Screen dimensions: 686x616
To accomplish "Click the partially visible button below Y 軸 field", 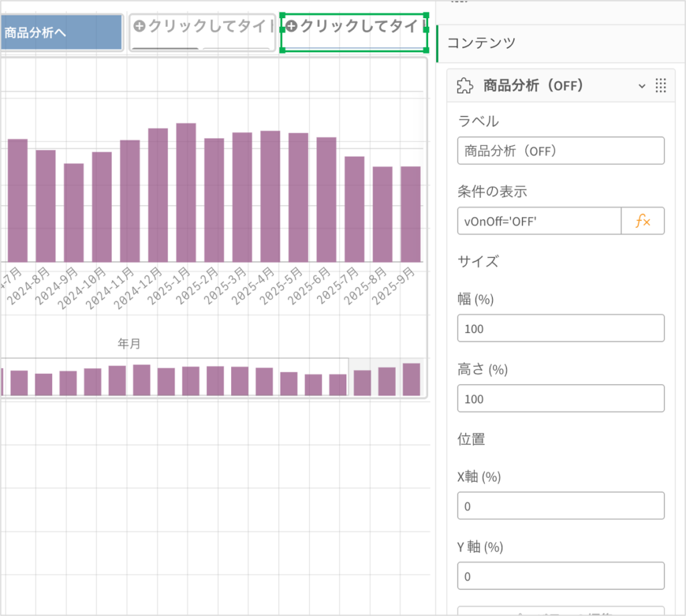I will click(x=560, y=611).
